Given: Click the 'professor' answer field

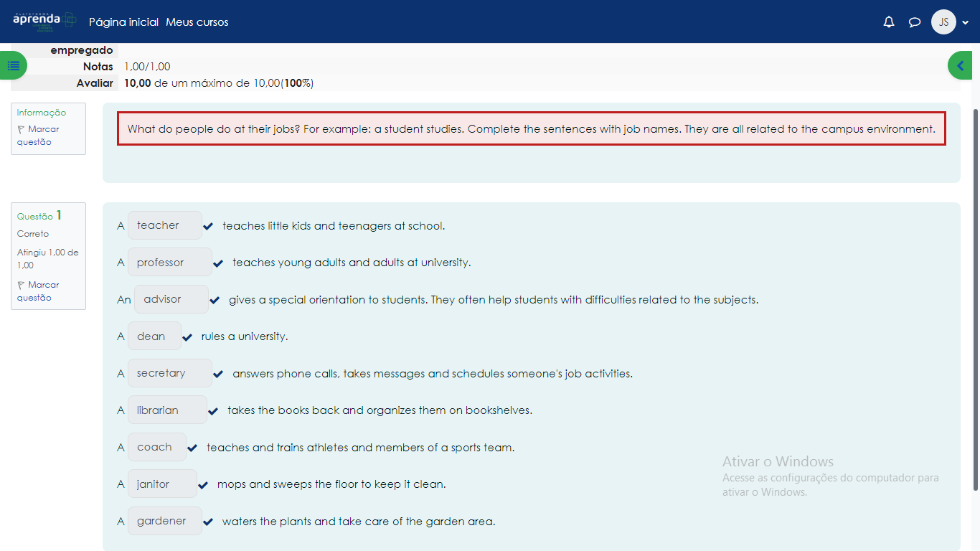Looking at the screenshot, I should click(169, 263).
